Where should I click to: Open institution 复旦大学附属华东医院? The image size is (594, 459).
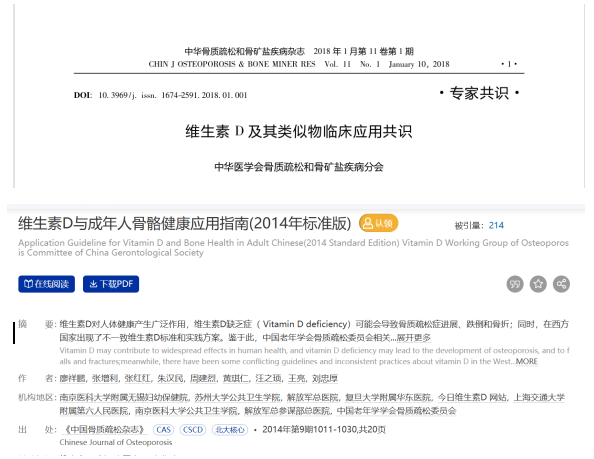(x=388, y=397)
